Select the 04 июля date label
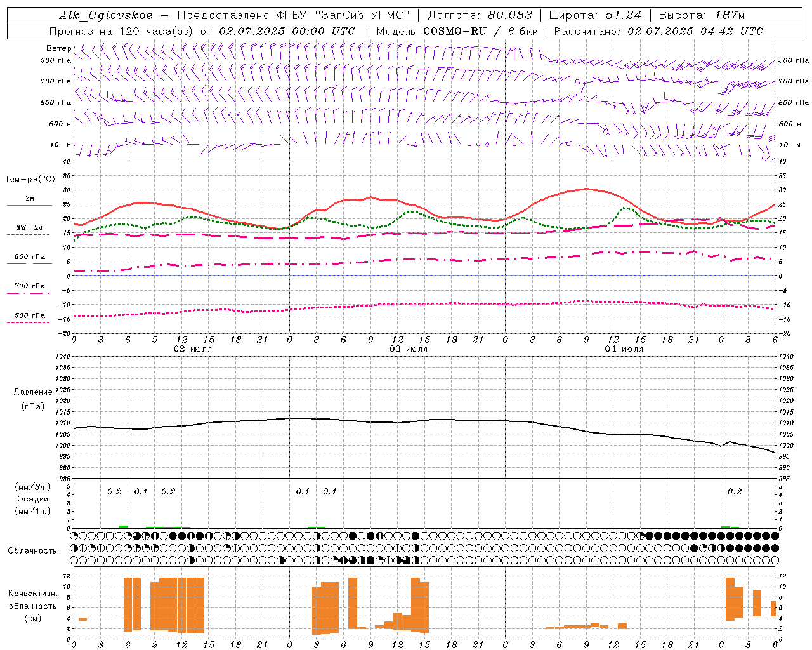The height and width of the screenshot is (650, 812). [624, 348]
